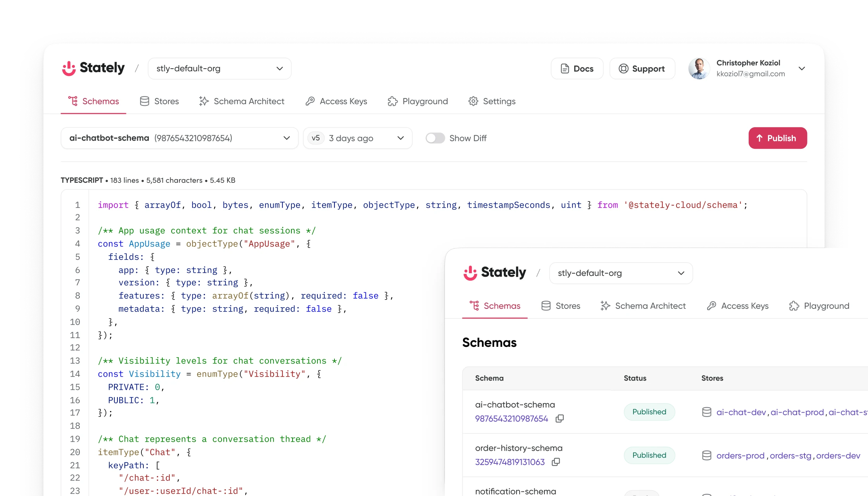Select Stores tab in the front window
The width and height of the screenshot is (868, 496).
click(x=561, y=306)
